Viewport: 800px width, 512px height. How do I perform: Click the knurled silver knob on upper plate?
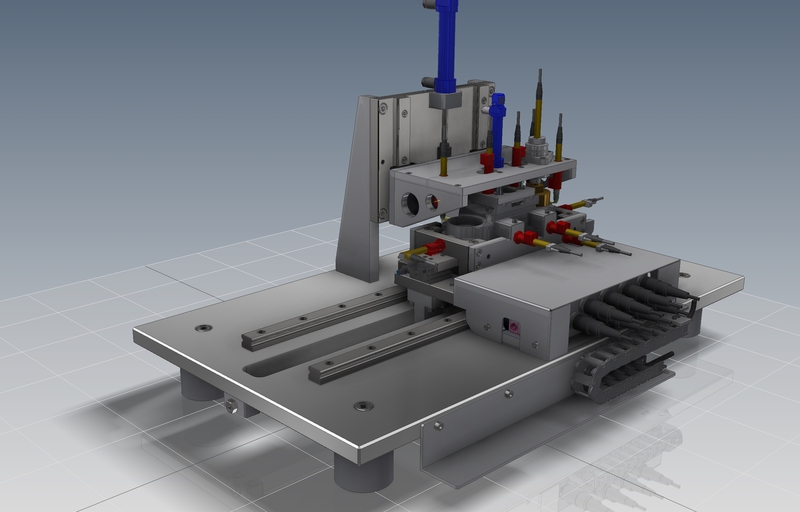pyautogui.click(x=540, y=152)
